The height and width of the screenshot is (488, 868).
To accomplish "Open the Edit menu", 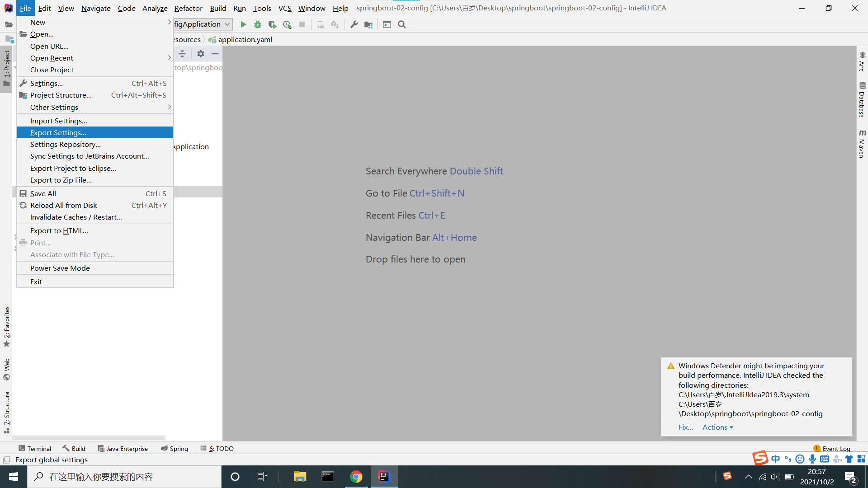I will tap(44, 8).
